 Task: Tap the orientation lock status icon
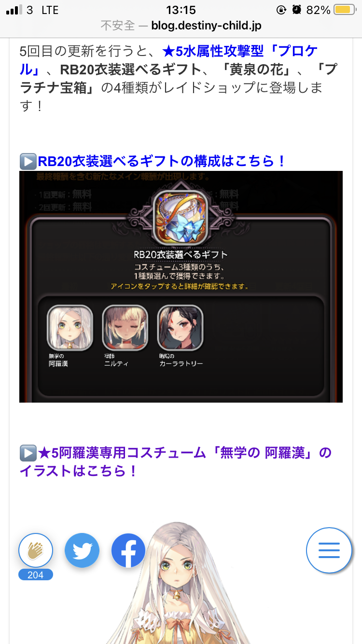click(281, 10)
